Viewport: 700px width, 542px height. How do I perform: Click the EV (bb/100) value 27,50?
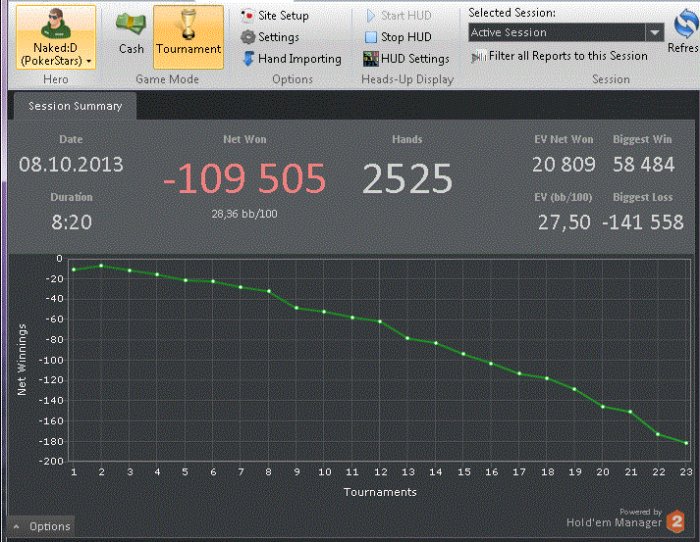[564, 222]
